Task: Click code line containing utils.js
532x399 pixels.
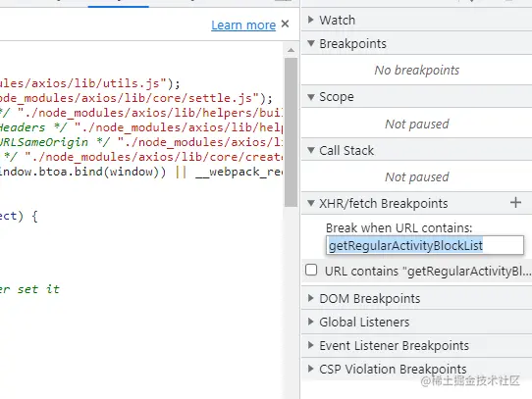Action: point(90,83)
